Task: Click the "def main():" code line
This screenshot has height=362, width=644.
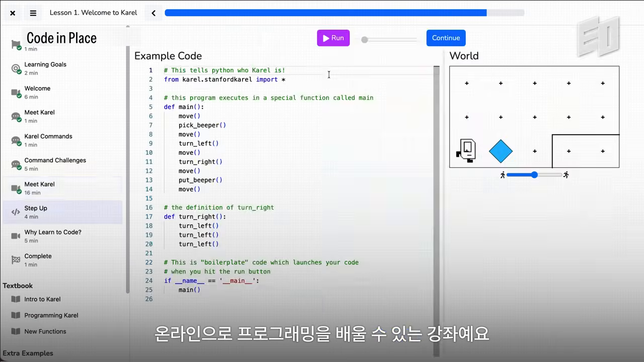Action: point(184,107)
